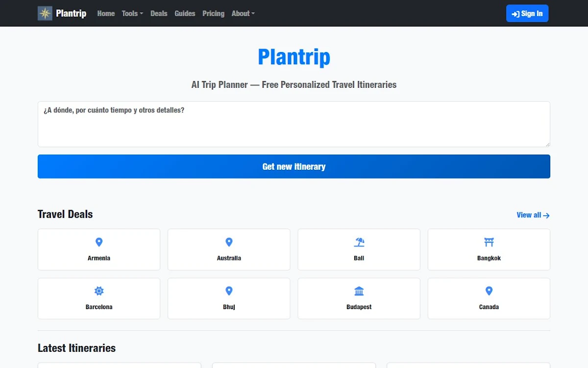
Task: Click the Latest Itineraries section heading
Action: 77,348
